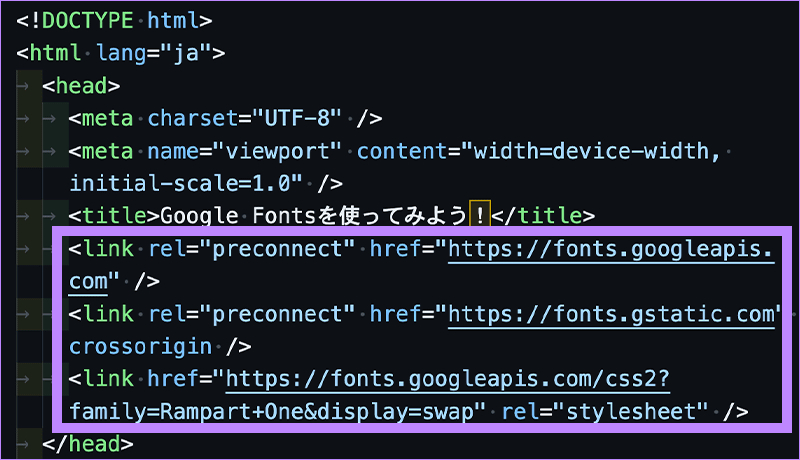Click the content attribute of viewport meta
Screen dimensions: 800x460
(402, 151)
